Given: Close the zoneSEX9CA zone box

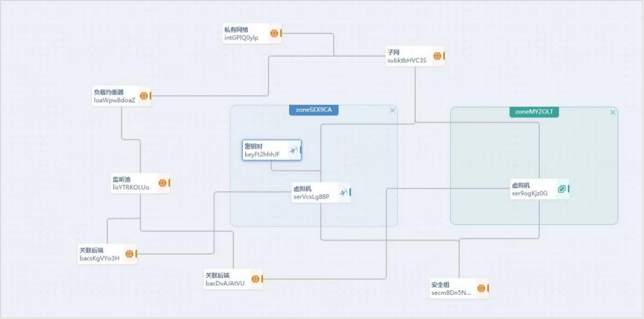Looking at the screenshot, I should tap(392, 111).
